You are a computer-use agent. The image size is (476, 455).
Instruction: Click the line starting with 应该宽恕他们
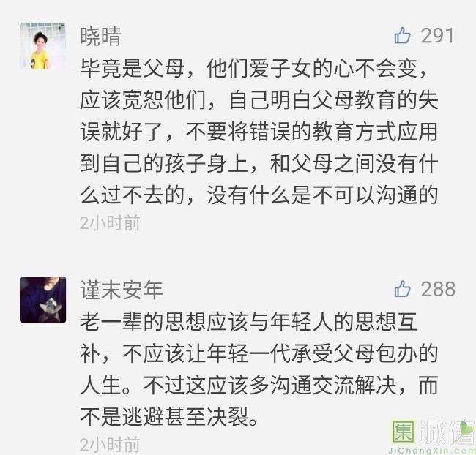pos(259,100)
